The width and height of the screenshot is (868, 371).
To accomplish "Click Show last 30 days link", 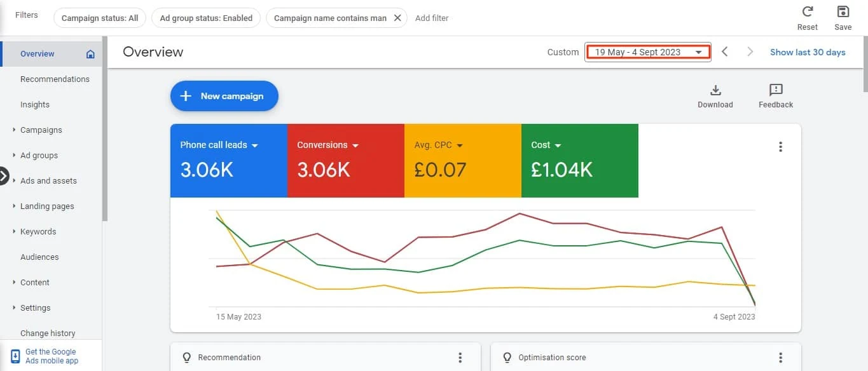I will point(808,52).
